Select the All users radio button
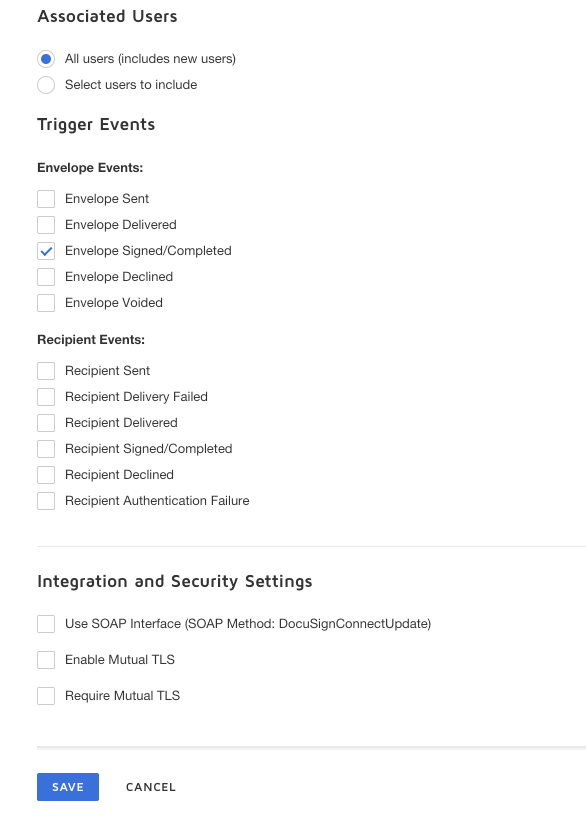Screen dimensions: 586x817 click(x=46, y=59)
